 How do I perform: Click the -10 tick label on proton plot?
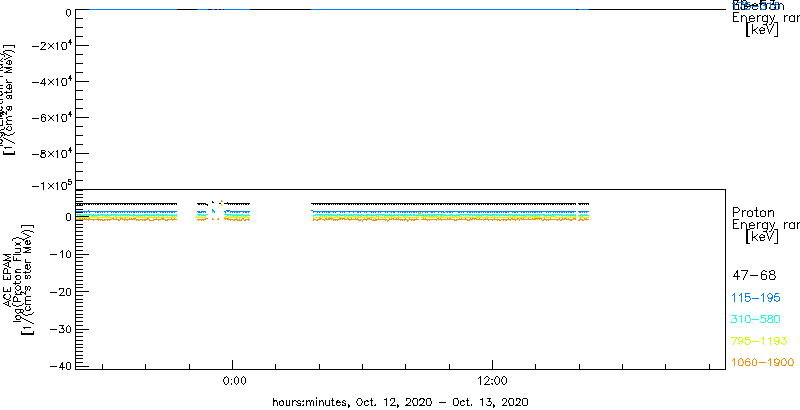(x=60, y=254)
